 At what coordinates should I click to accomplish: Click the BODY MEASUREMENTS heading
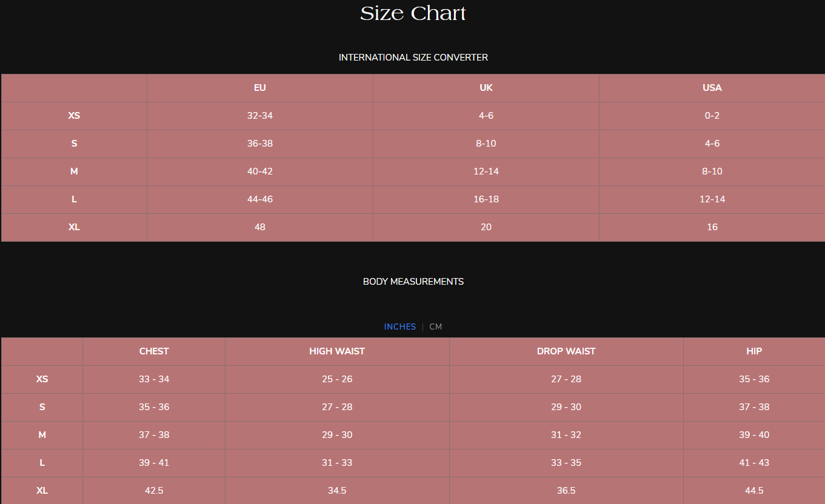point(413,282)
